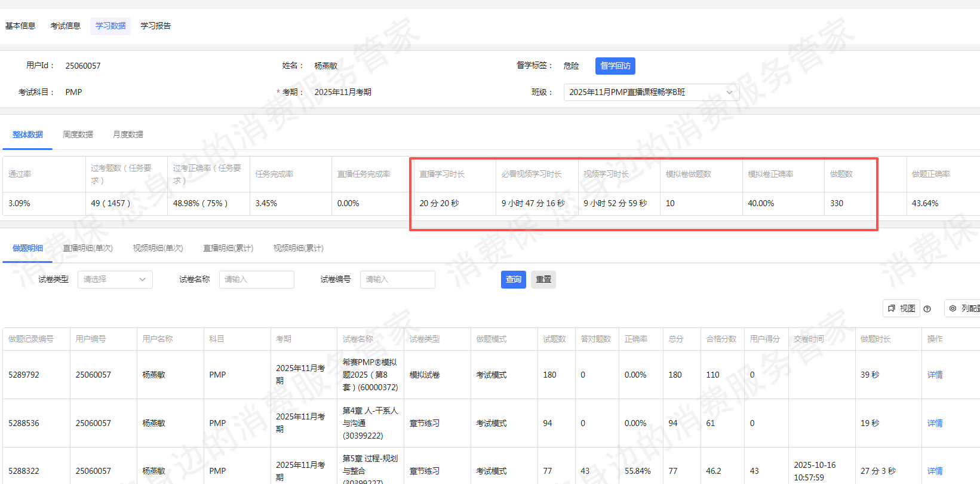This screenshot has height=484, width=980.
Task: Select the 周度数据 tab
Action: pyautogui.click(x=78, y=134)
